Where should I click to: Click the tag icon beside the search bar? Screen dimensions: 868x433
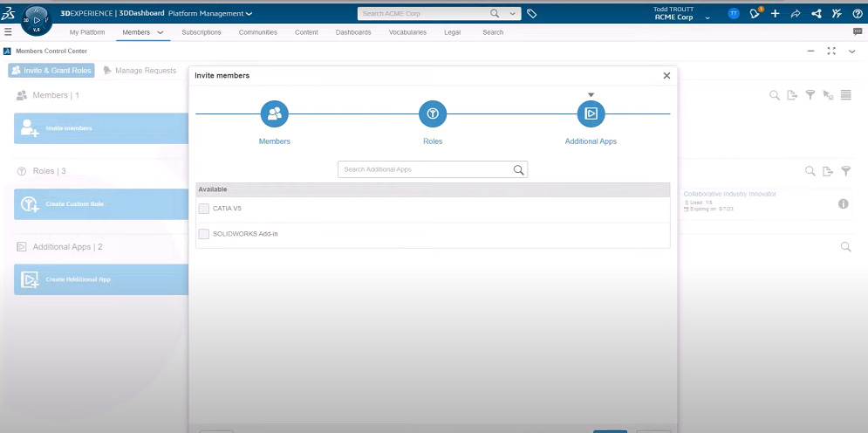(x=531, y=13)
